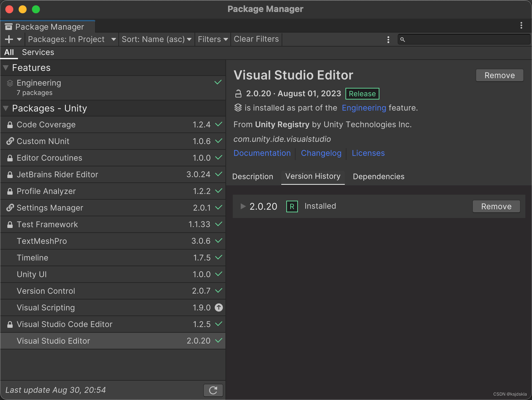Switch to the Dependencies tab
This screenshot has height=400, width=532.
click(379, 176)
